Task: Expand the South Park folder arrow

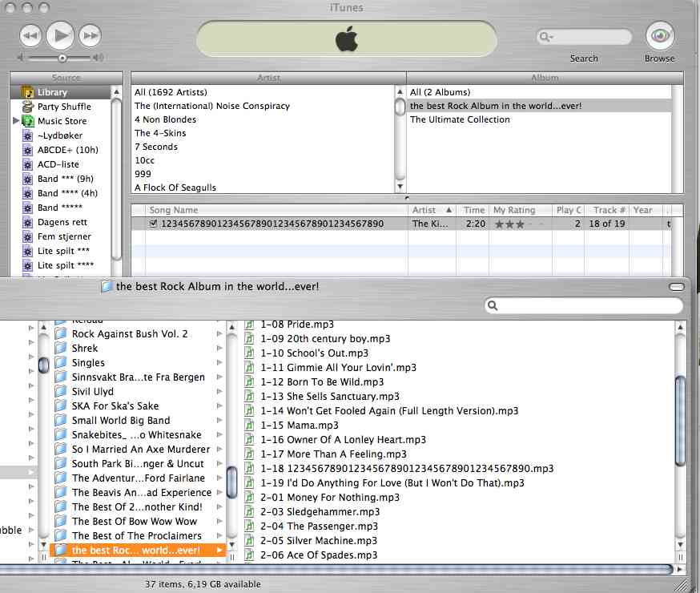Action: [219, 463]
